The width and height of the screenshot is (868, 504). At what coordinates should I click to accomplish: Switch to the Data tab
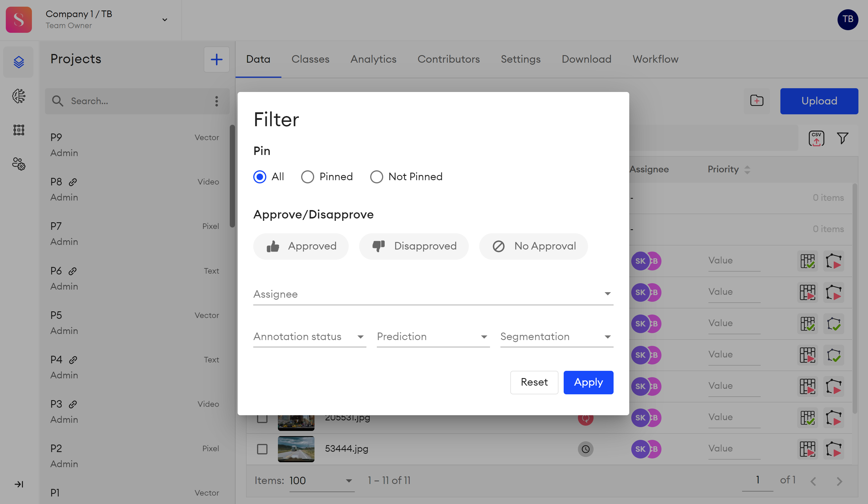(258, 59)
